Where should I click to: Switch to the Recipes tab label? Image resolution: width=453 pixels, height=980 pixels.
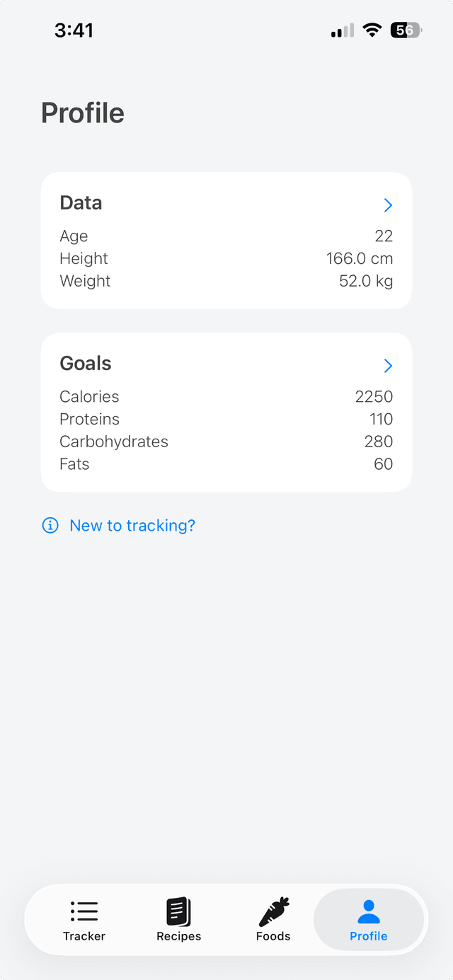179,936
